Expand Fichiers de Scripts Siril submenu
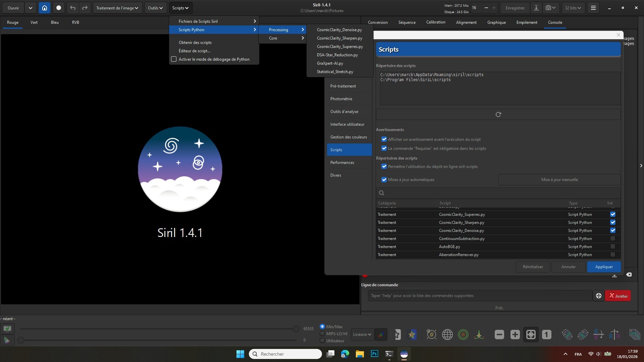This screenshot has height=362, width=644. [214, 21]
